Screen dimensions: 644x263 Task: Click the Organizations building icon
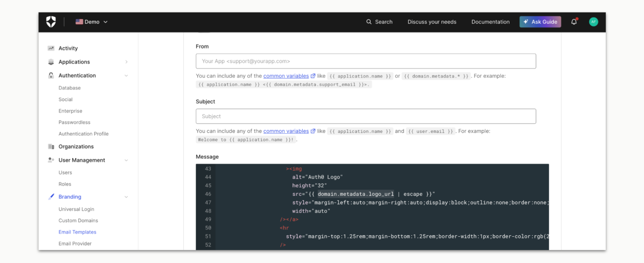click(x=51, y=147)
